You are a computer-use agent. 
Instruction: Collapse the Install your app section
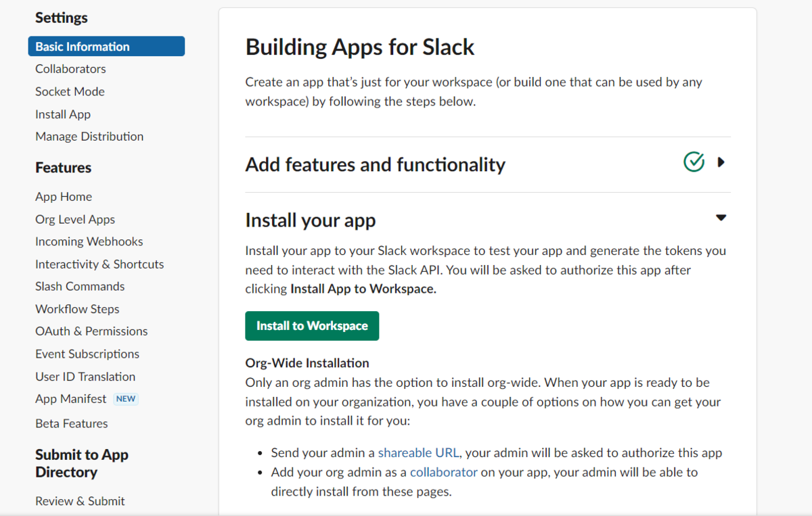(x=721, y=218)
